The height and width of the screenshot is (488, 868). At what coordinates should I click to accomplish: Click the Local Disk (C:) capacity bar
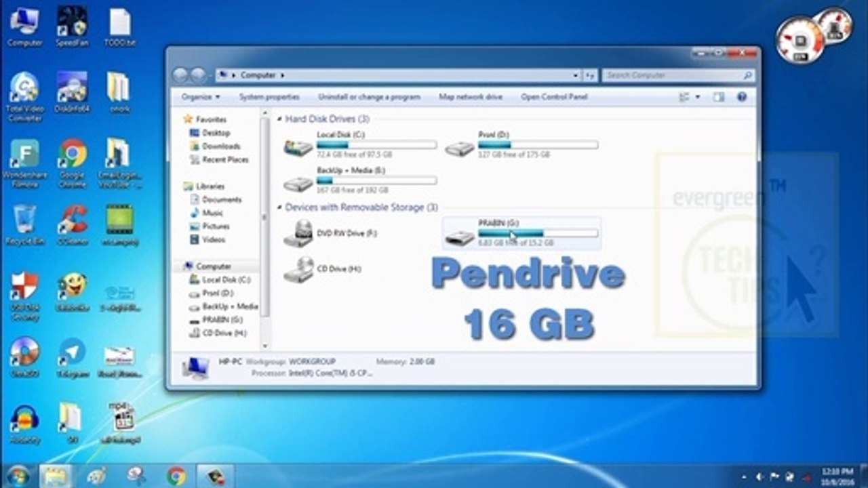[x=376, y=145]
